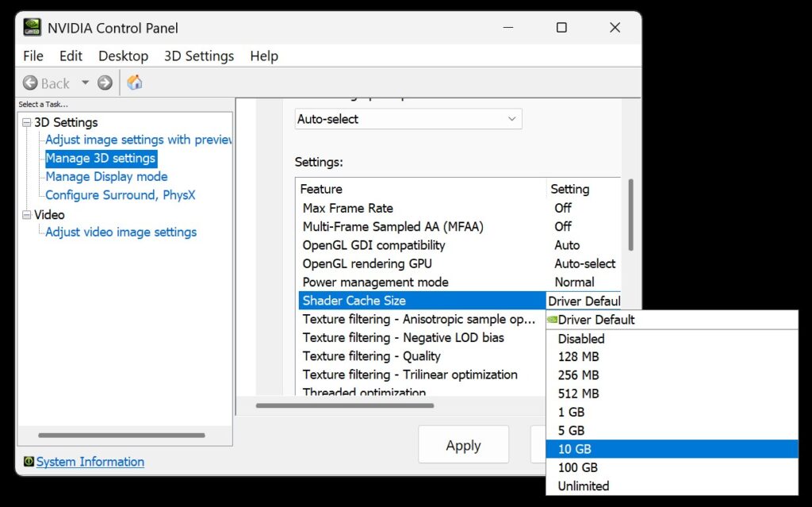Click the Forward arrow toolbar button

pyautogui.click(x=105, y=83)
